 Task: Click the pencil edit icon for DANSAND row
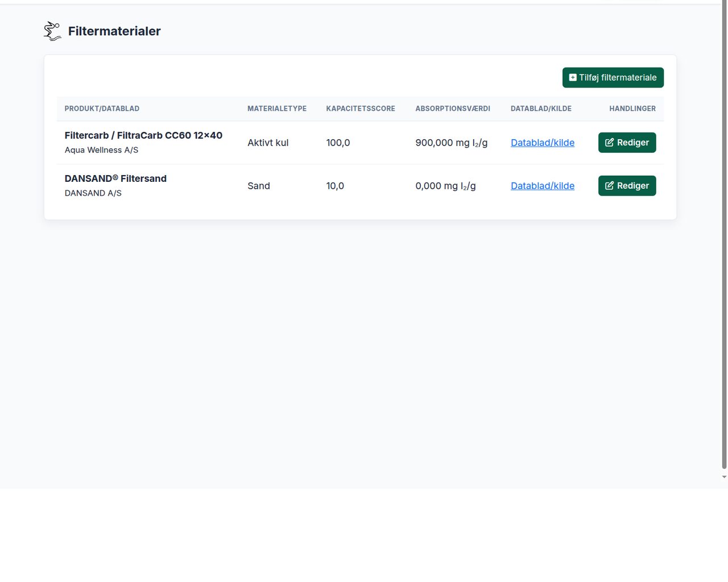(x=609, y=186)
